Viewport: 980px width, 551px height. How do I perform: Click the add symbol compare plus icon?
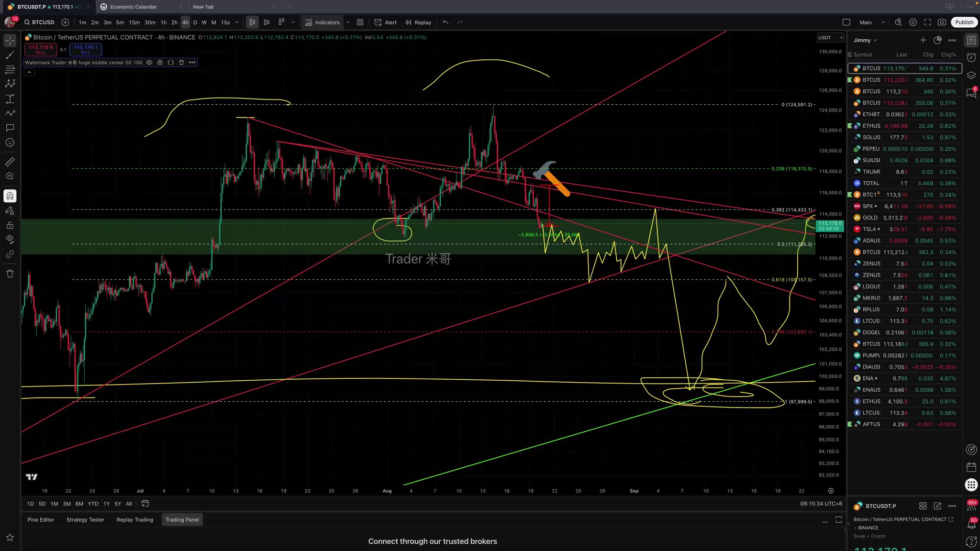66,22
